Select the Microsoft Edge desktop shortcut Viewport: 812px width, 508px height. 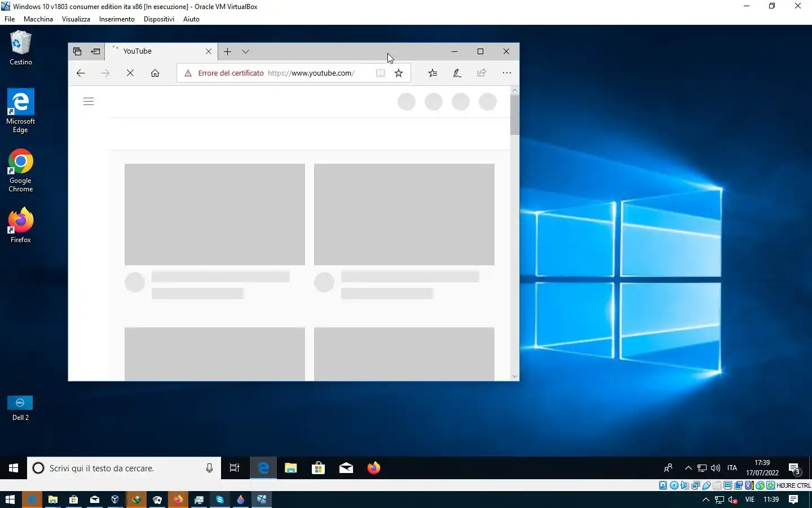click(21, 111)
